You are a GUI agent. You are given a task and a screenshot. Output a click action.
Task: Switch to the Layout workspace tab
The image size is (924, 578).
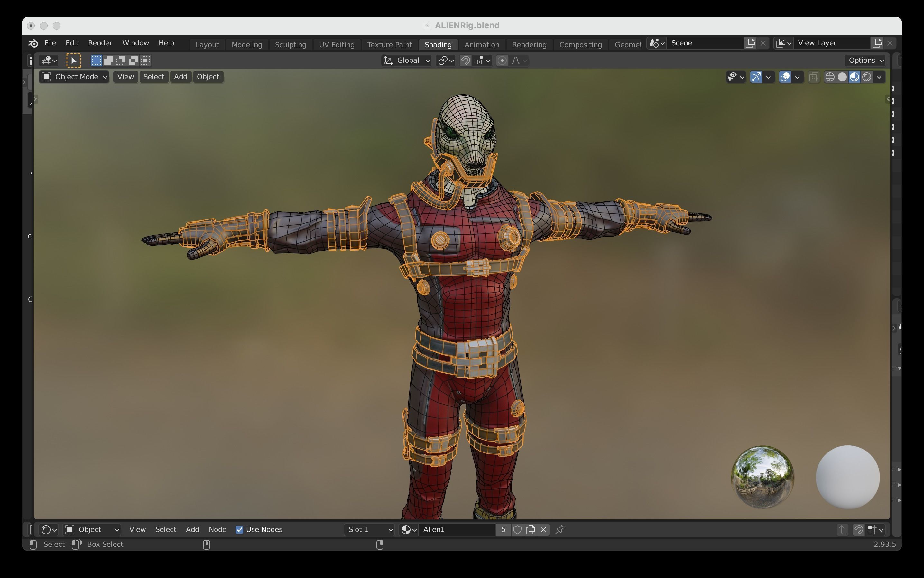tap(207, 45)
